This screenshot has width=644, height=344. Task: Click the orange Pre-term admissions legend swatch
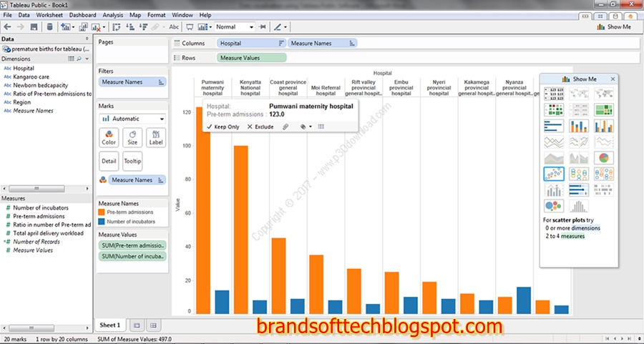pyautogui.click(x=102, y=212)
